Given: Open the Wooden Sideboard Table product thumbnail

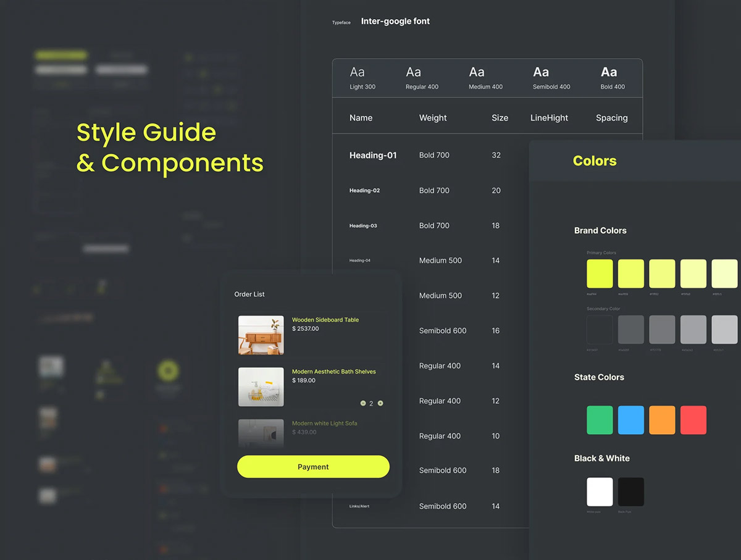Looking at the screenshot, I should (261, 335).
